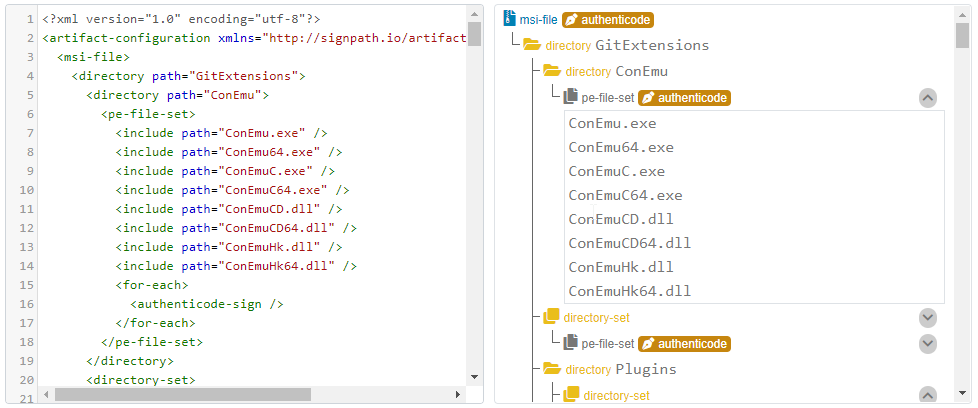Select the directory GitExtensions tree node
Image resolution: width=978 pixels, height=408 pixels.
click(x=627, y=46)
